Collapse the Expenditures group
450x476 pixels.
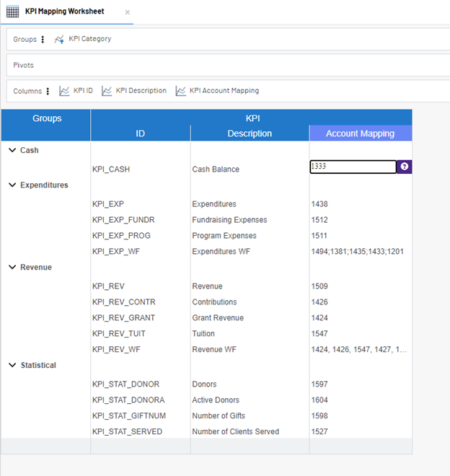pyautogui.click(x=12, y=185)
